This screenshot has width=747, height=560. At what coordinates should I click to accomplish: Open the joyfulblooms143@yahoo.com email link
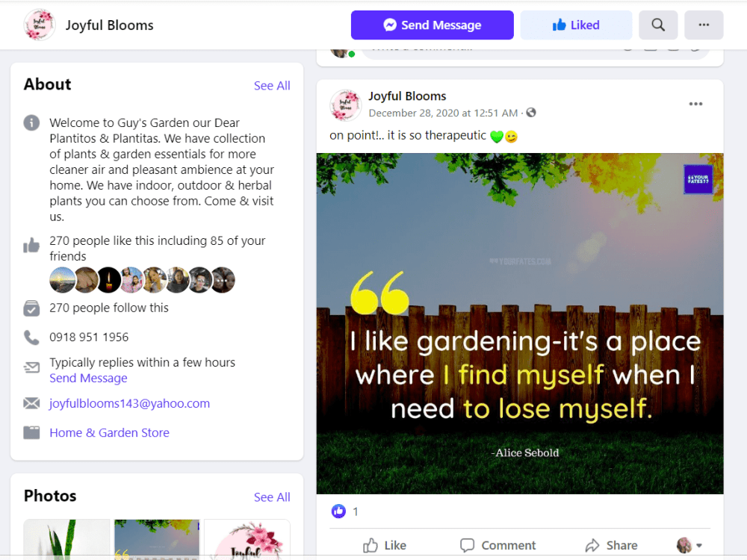(x=129, y=403)
